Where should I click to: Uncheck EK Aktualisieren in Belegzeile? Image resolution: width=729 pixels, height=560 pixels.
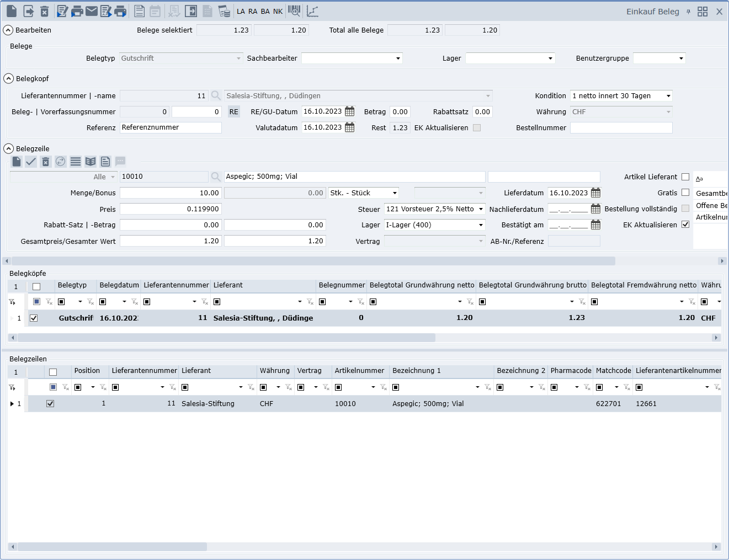pyautogui.click(x=685, y=225)
